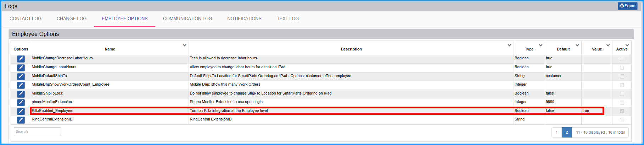This screenshot has height=145, width=644.
Task: Toggle Active checkbox for RingCentralExtensionID
Action: click(622, 120)
